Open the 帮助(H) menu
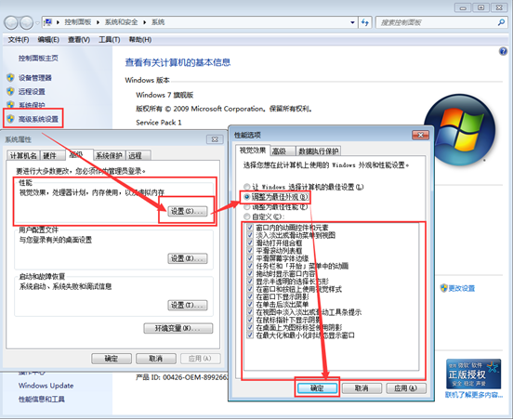The image size is (513, 420). click(140, 40)
